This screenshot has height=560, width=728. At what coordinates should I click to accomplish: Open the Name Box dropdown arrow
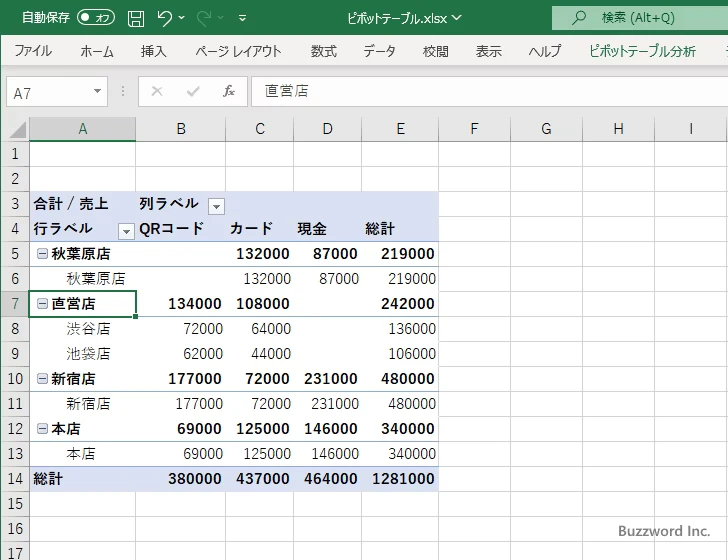tap(98, 91)
